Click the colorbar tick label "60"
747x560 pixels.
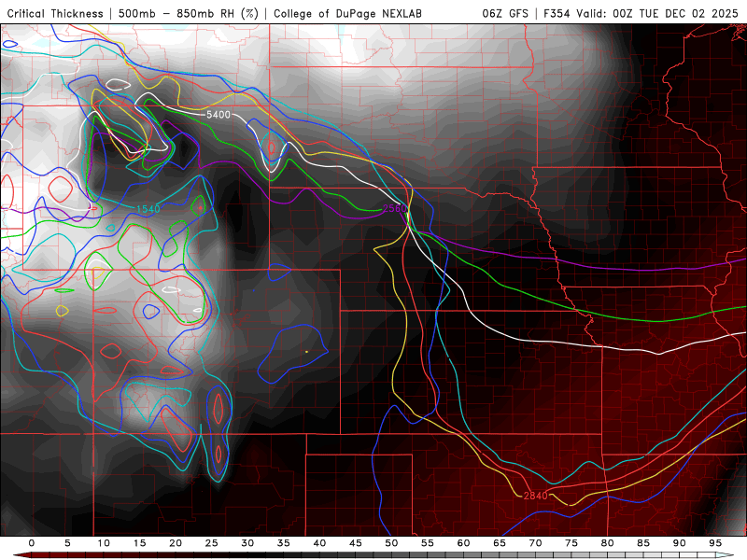tap(463, 543)
